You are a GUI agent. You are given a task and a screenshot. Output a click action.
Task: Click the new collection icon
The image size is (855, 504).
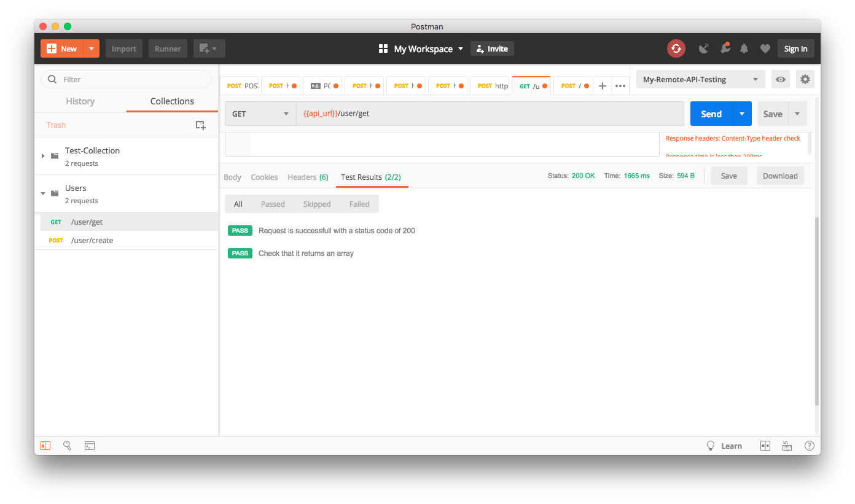point(200,125)
